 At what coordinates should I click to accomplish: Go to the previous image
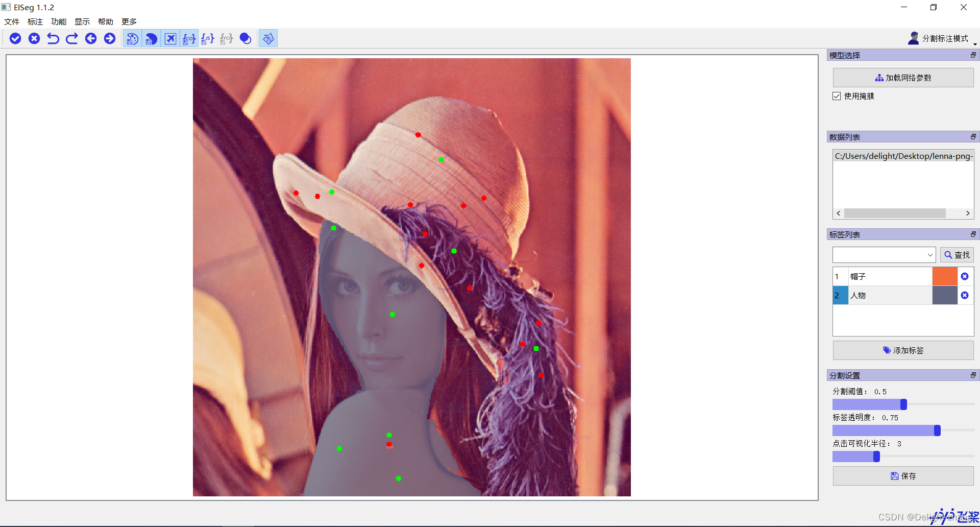coord(91,38)
